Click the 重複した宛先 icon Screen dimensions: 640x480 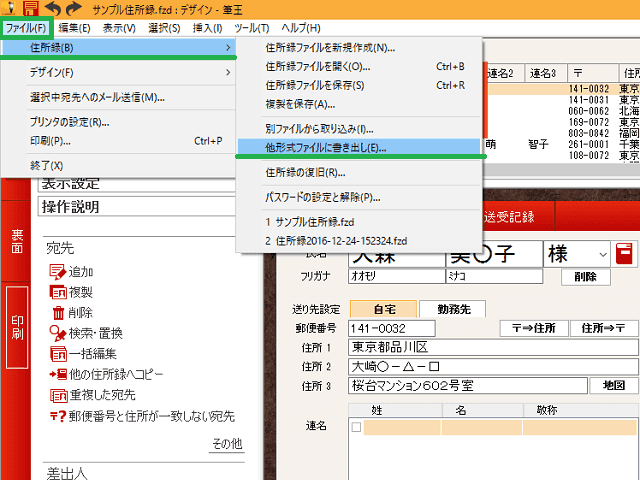pos(58,395)
